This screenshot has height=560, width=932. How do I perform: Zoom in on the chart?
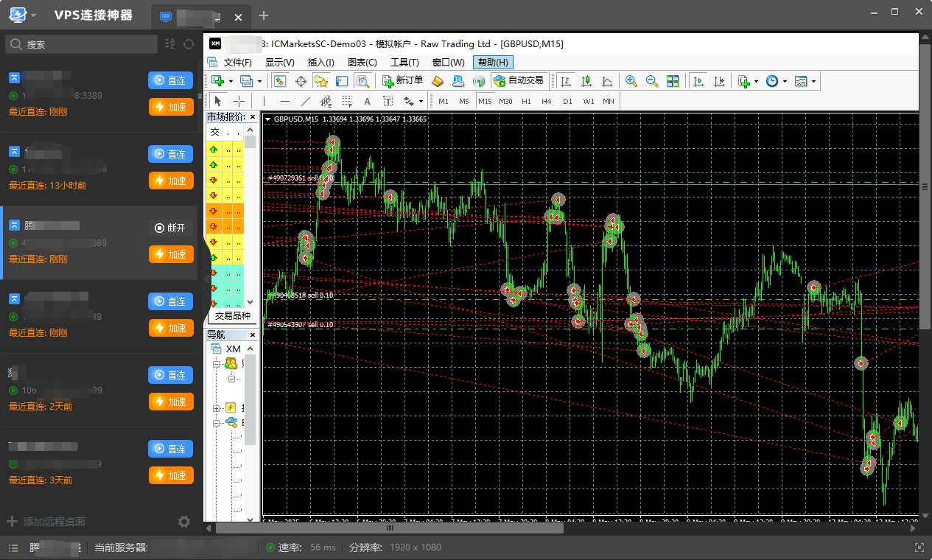click(x=631, y=81)
